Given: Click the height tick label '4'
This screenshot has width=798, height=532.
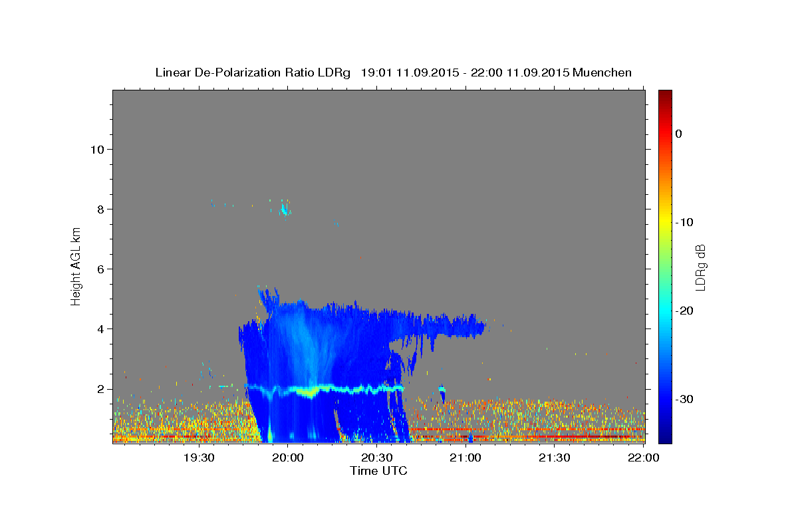Looking at the screenshot, I should [x=99, y=329].
